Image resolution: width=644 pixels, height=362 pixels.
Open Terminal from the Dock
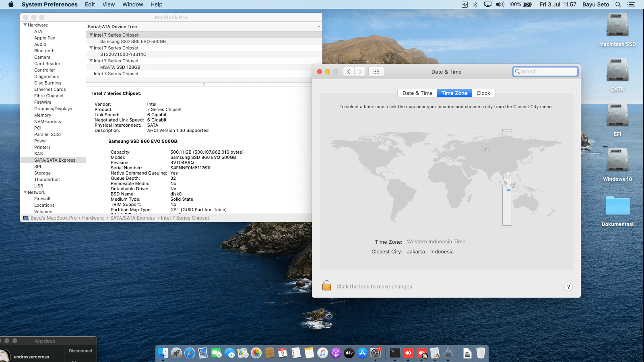395,353
